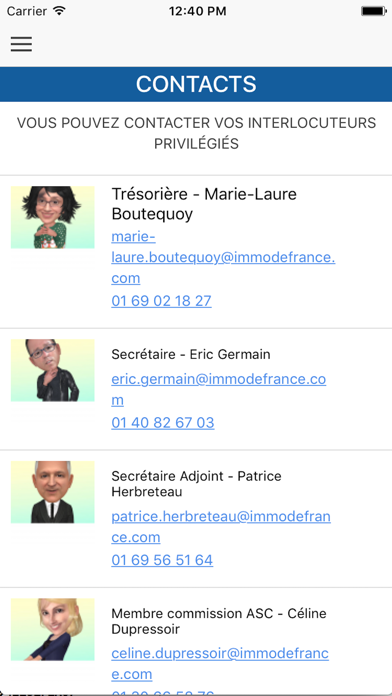
Task: Tap the battery icon in status bar
Action: [x=373, y=11]
